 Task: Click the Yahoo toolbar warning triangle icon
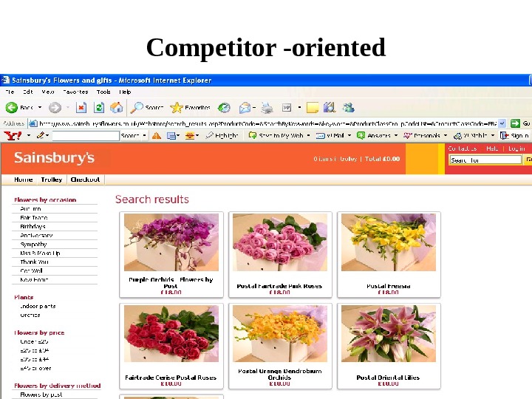[x=157, y=136]
